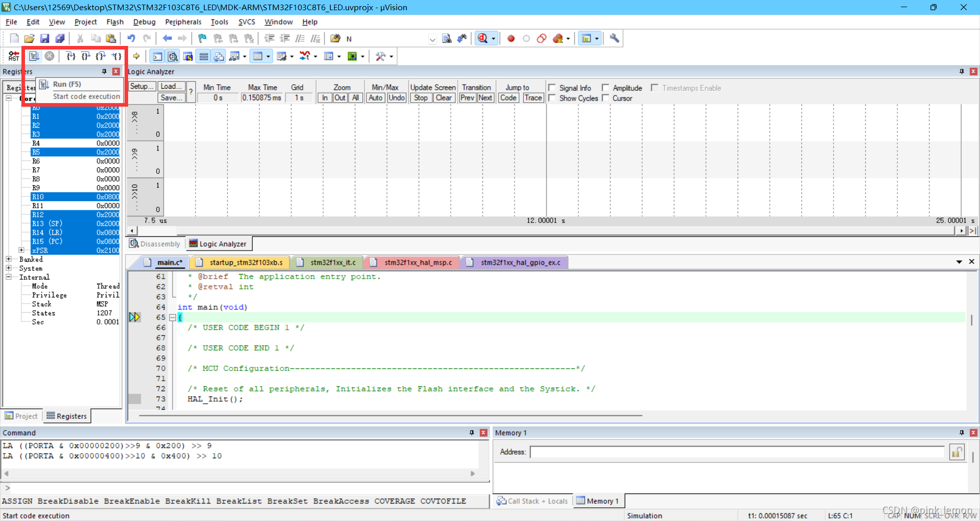Click the Undo arrow icon
The width and height of the screenshot is (980, 521).
tap(131, 38)
